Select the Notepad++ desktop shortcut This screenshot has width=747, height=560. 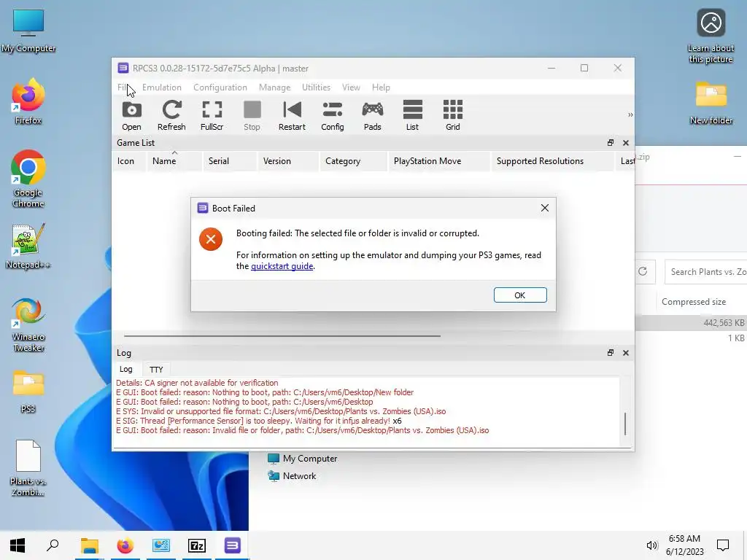coord(28,246)
